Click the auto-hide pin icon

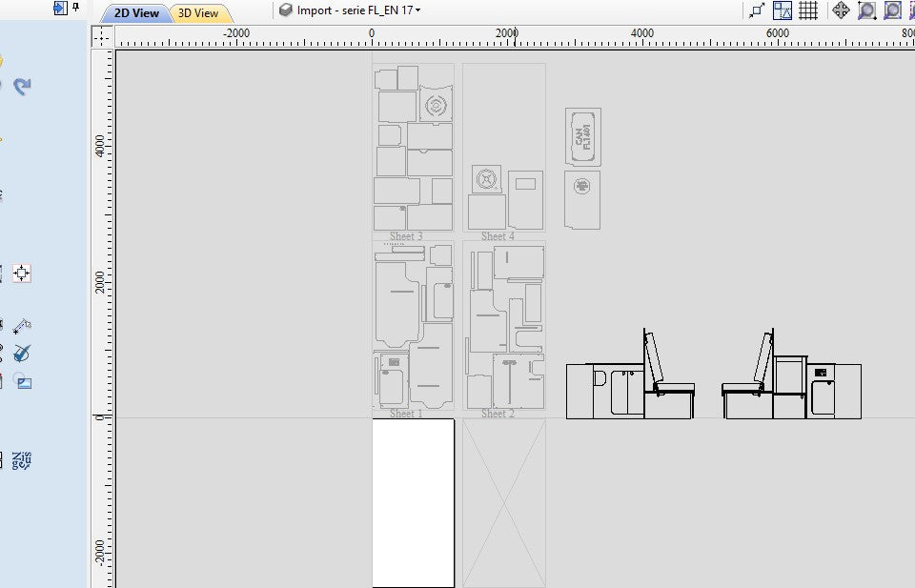click(76, 8)
